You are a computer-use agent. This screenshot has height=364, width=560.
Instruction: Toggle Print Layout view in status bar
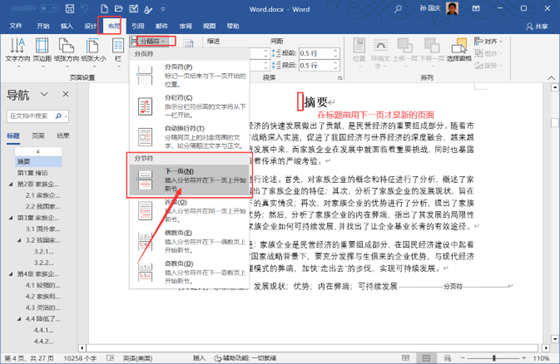(x=426, y=358)
